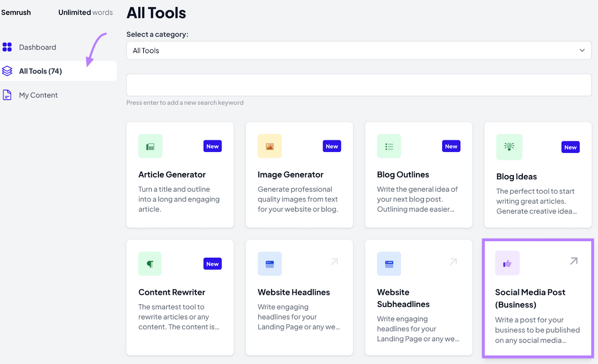
Task: Click the All Tools stacked-layers icon
Action: (7, 71)
